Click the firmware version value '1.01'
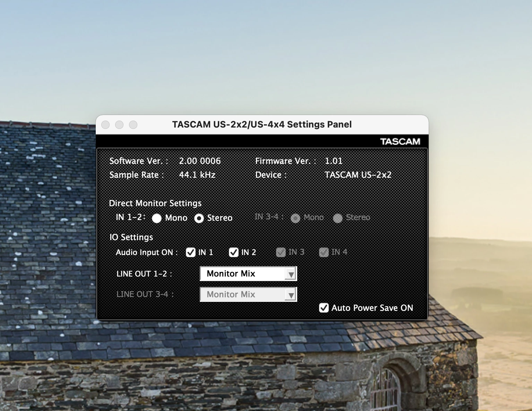 [334, 161]
